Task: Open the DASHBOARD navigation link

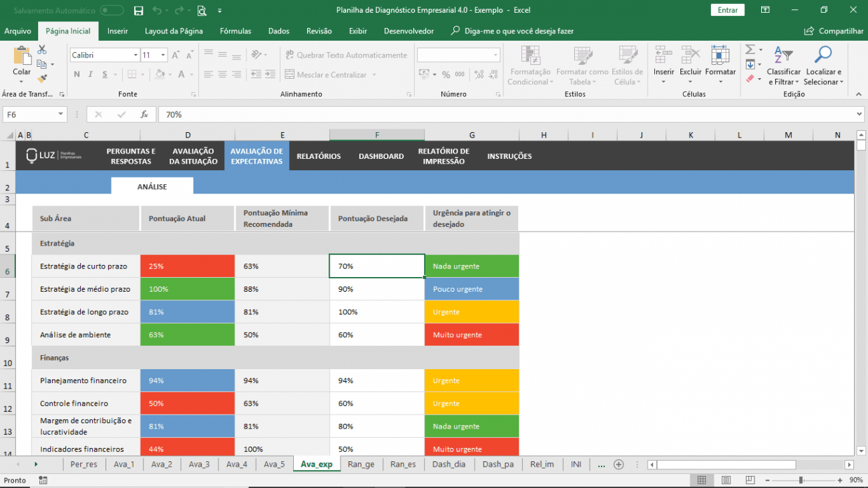Action: tap(381, 156)
